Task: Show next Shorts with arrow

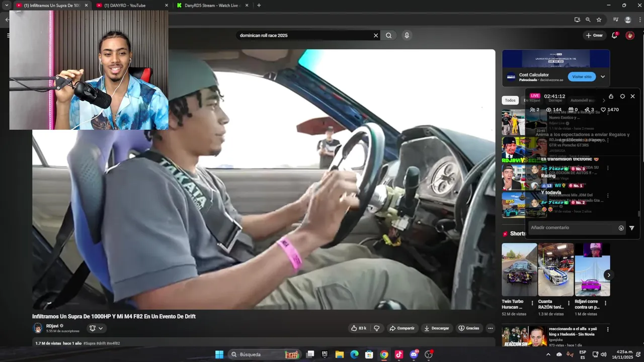Action: (x=609, y=275)
